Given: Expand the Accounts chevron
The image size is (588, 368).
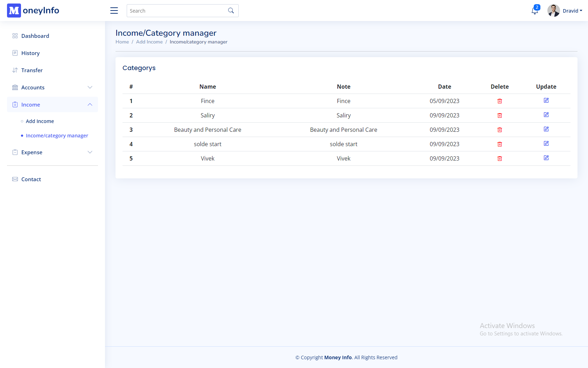Looking at the screenshot, I should click(90, 87).
